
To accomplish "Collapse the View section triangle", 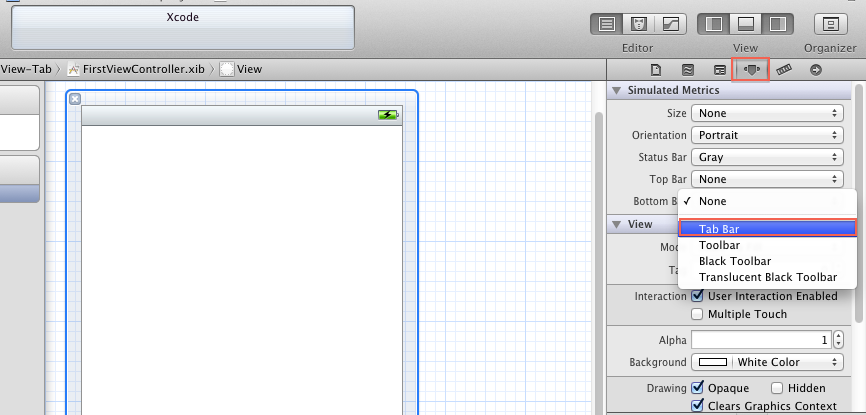I will point(616,224).
